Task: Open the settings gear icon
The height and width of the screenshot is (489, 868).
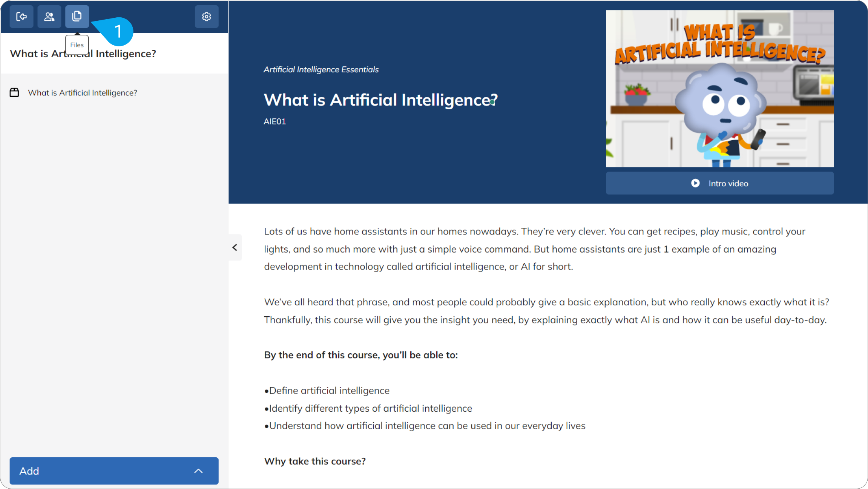Action: click(207, 17)
